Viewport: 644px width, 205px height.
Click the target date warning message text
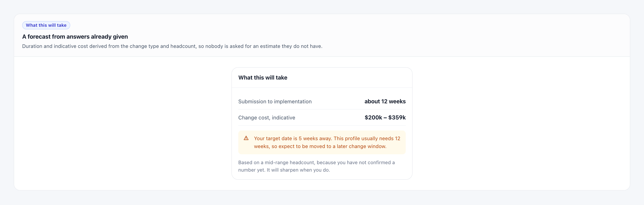pos(327,142)
